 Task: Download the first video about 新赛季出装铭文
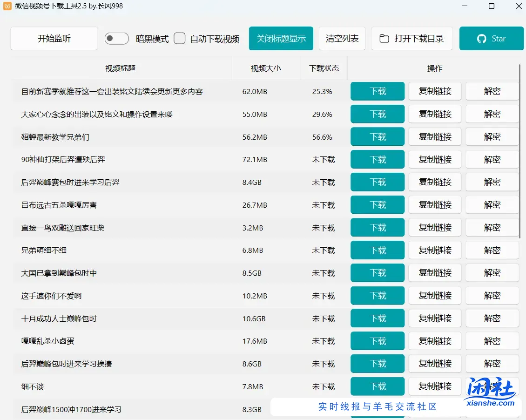pos(377,91)
